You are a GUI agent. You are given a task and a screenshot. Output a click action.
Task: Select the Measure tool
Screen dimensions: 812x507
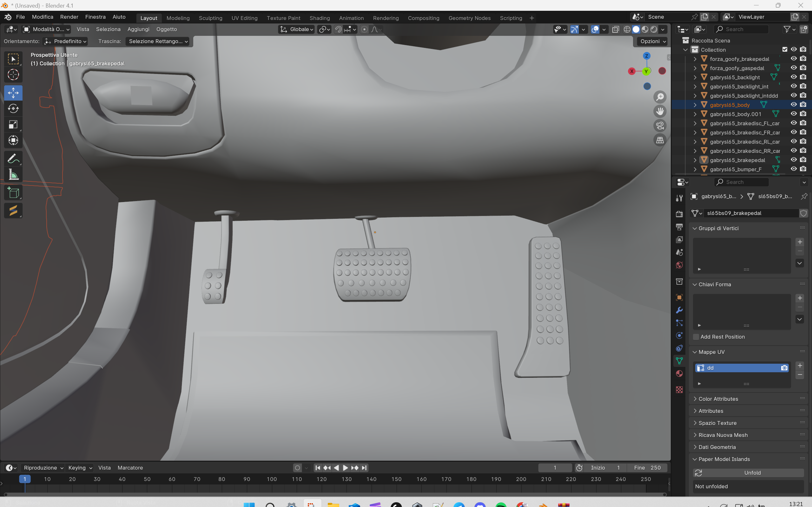point(13,175)
